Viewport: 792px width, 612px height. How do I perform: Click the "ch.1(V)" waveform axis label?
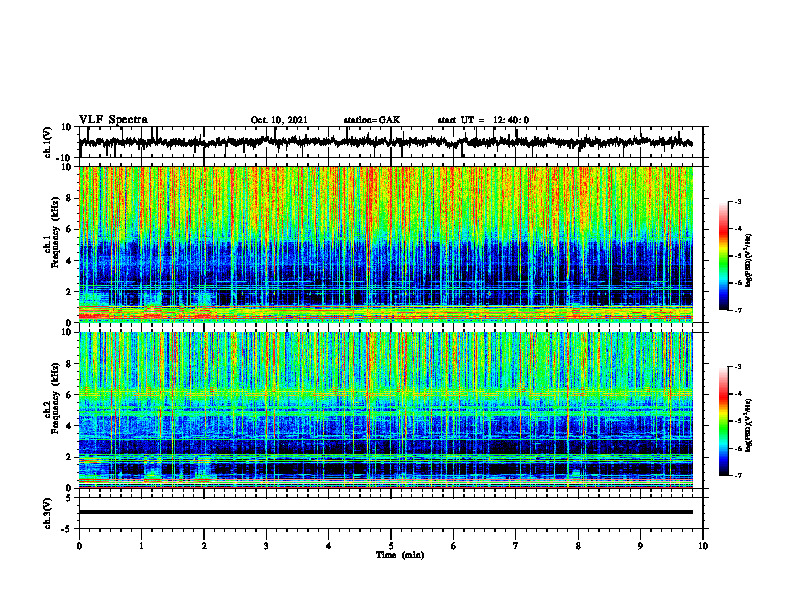point(48,142)
